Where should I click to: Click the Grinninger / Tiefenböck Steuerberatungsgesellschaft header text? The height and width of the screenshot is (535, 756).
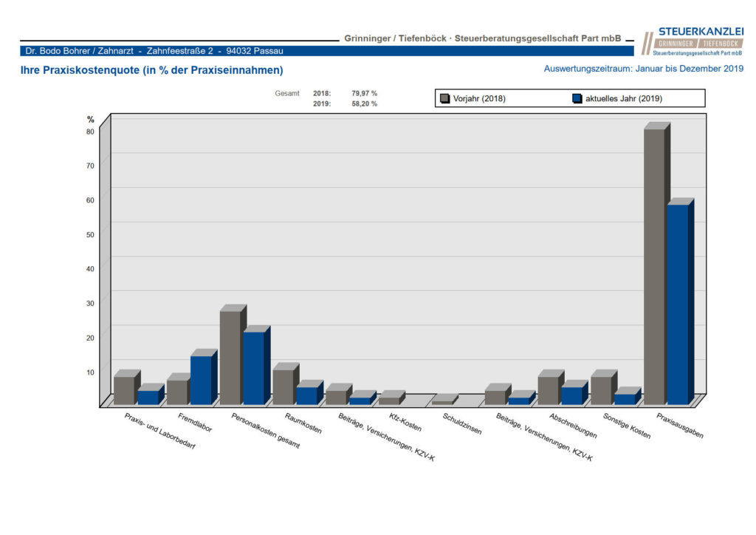483,38
